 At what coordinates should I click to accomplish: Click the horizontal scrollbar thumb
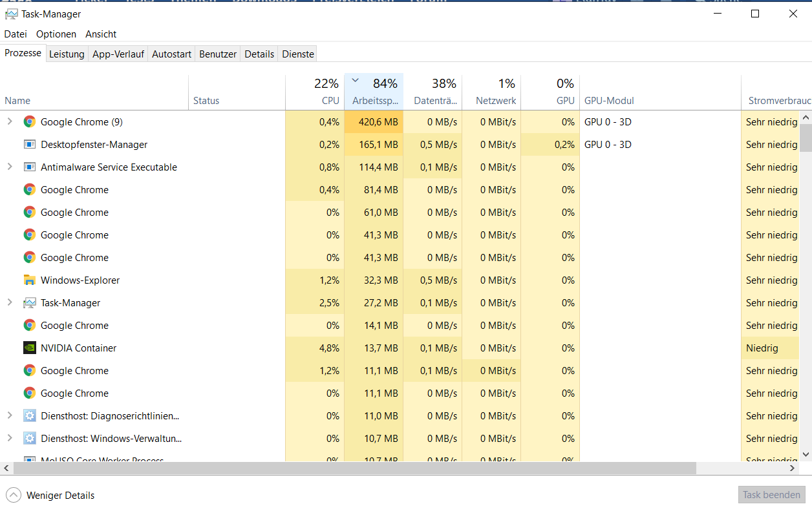tap(354, 468)
